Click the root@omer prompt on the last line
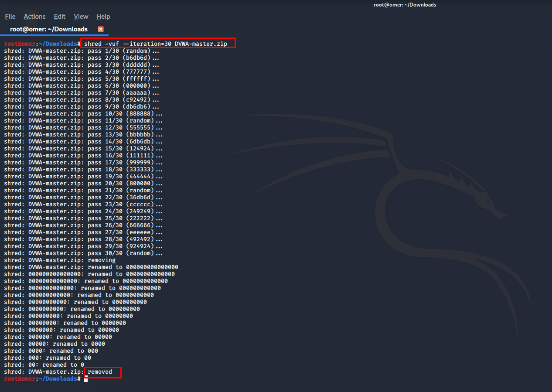Screen dimensions: 552x392 coord(19,378)
